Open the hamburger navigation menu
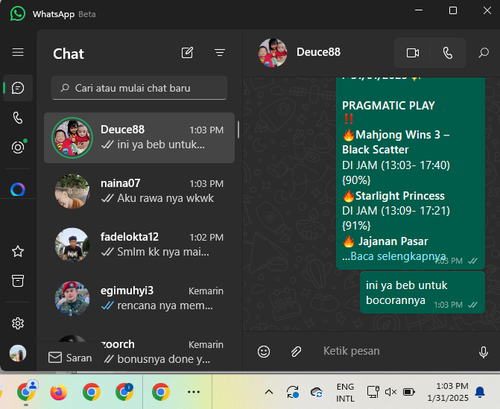The image size is (500, 409). pos(18,52)
